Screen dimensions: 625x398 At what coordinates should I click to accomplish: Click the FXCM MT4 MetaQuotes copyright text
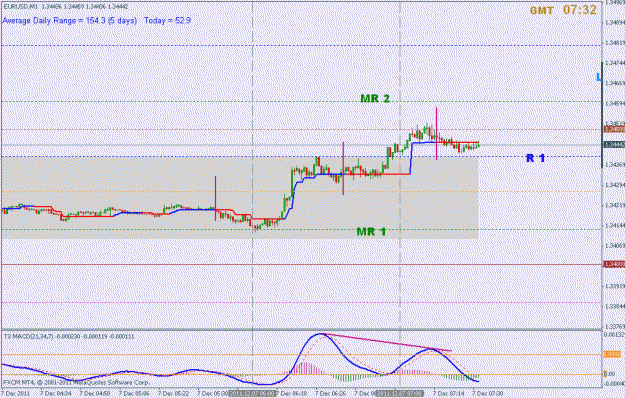click(77, 382)
